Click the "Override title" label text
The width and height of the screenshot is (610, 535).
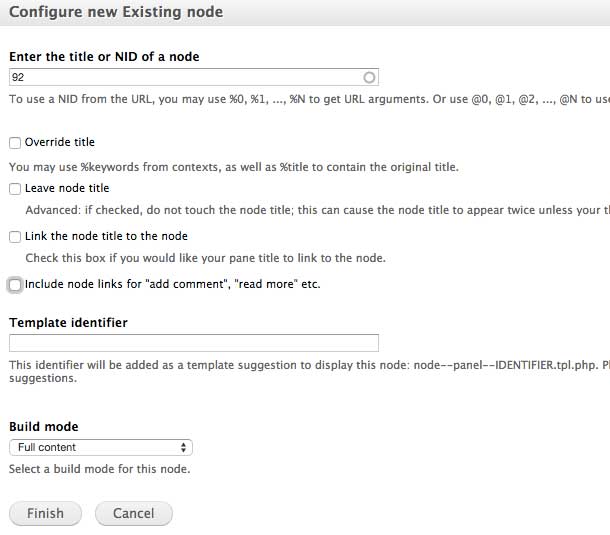point(60,143)
